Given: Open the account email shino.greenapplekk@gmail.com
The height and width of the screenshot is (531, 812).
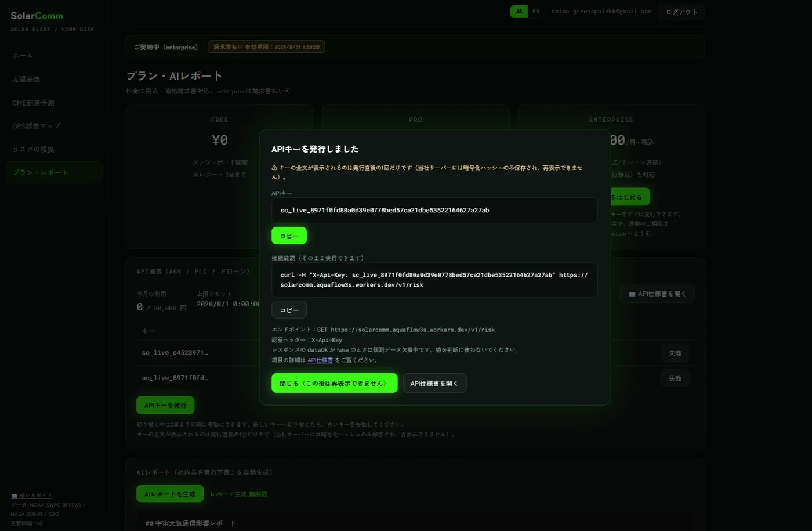Looking at the screenshot, I should coord(601,12).
